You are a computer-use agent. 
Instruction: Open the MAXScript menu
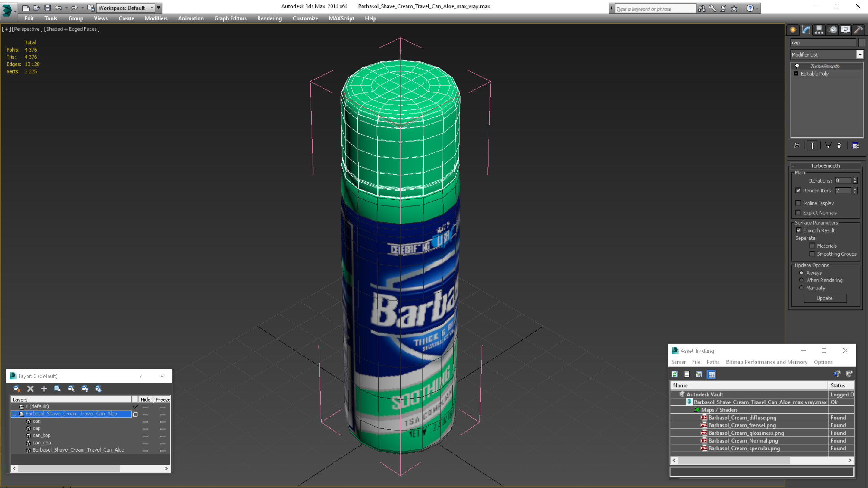(341, 18)
